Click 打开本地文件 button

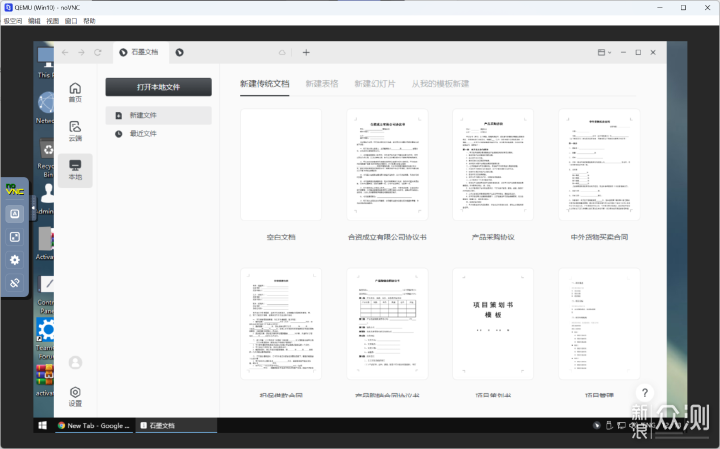click(x=158, y=87)
